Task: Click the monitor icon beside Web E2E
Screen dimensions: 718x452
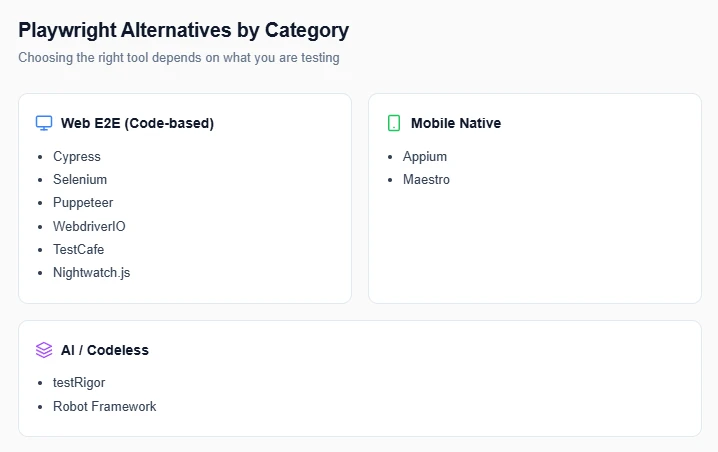Action: 44,123
